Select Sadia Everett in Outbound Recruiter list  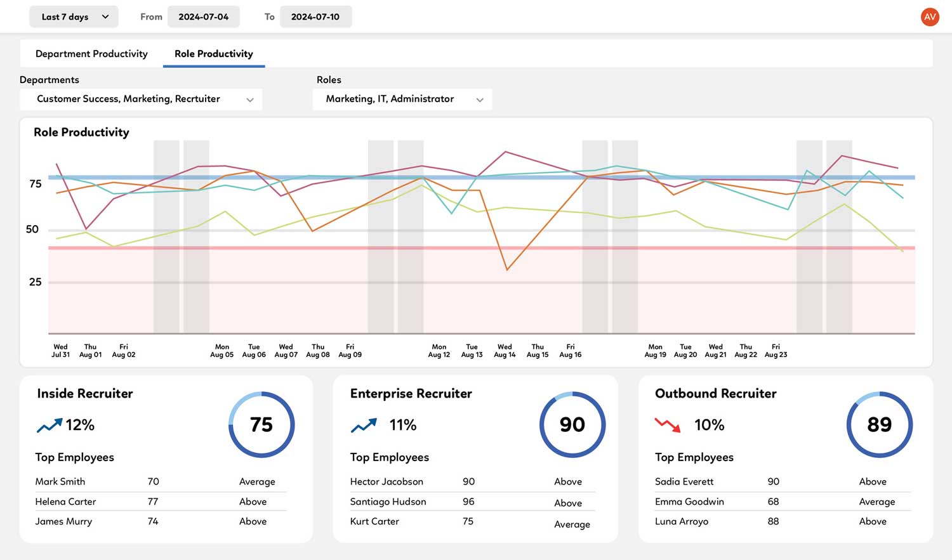(684, 481)
